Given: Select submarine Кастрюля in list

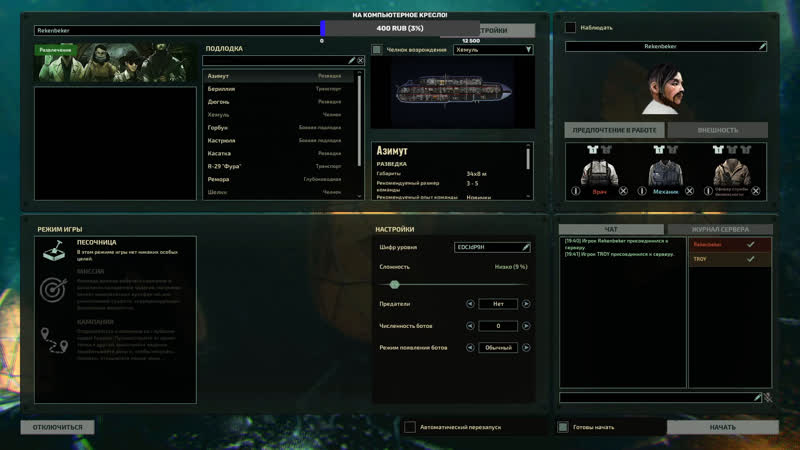Looking at the screenshot, I should pyautogui.click(x=279, y=140).
